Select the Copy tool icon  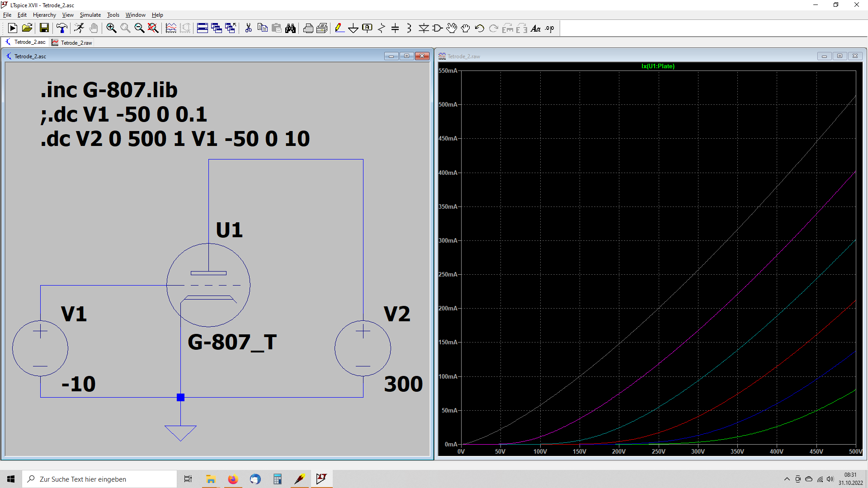pos(262,28)
